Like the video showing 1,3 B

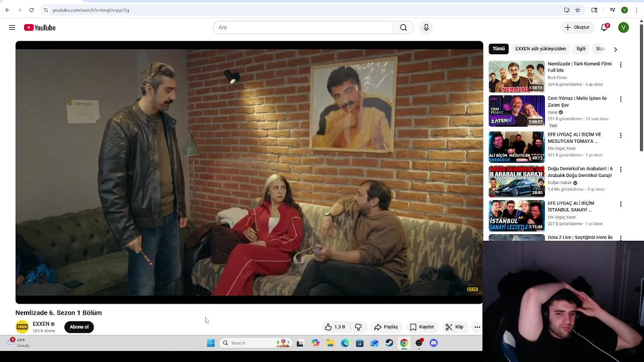pos(335,327)
